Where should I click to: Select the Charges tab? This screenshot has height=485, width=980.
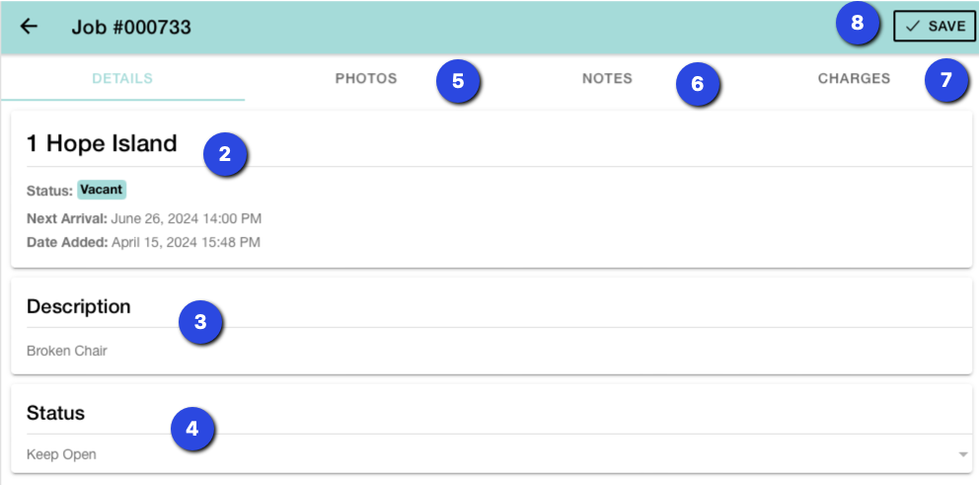854,79
